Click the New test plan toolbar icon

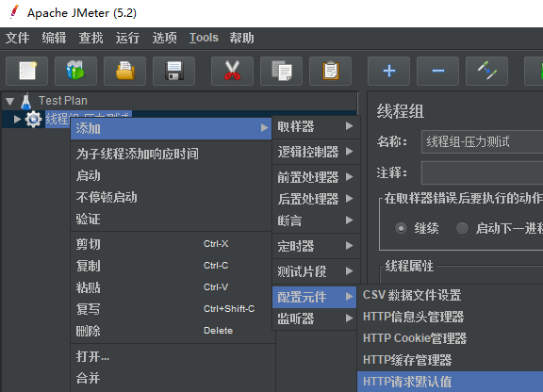pyautogui.click(x=26, y=71)
